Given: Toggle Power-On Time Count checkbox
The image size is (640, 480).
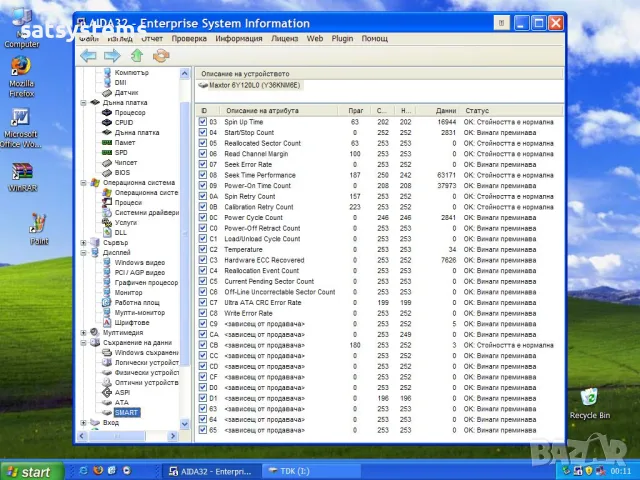Looking at the screenshot, I should [203, 185].
